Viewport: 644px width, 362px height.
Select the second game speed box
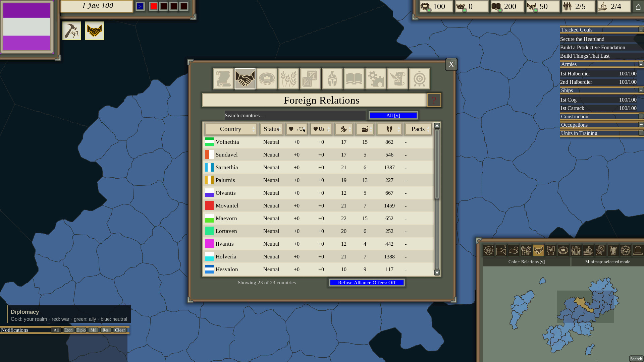pyautogui.click(x=164, y=6)
